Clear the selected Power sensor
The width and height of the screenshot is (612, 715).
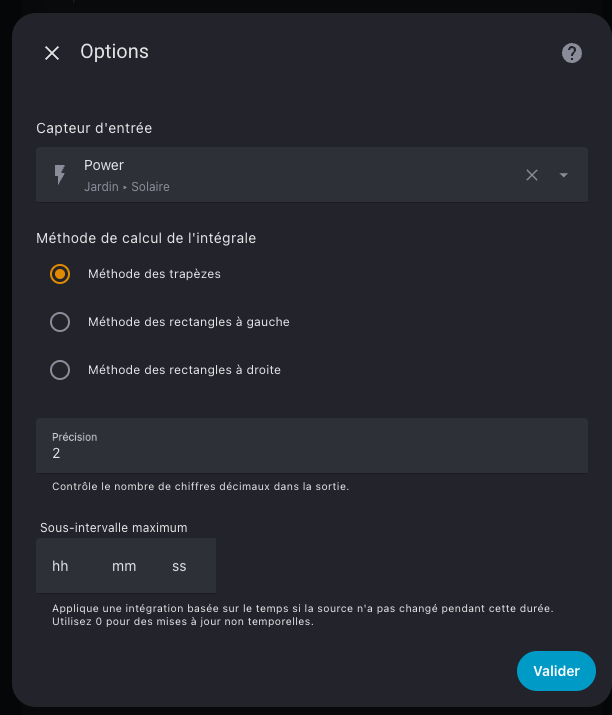[x=532, y=175]
